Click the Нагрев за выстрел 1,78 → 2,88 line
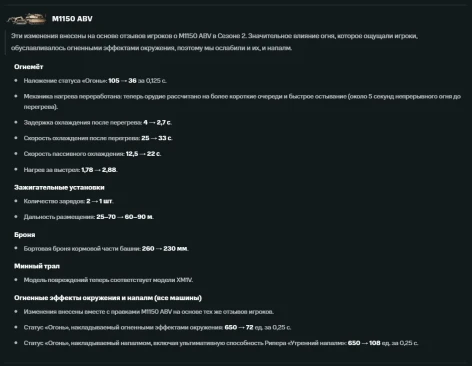The image size is (472, 366). tap(70, 170)
